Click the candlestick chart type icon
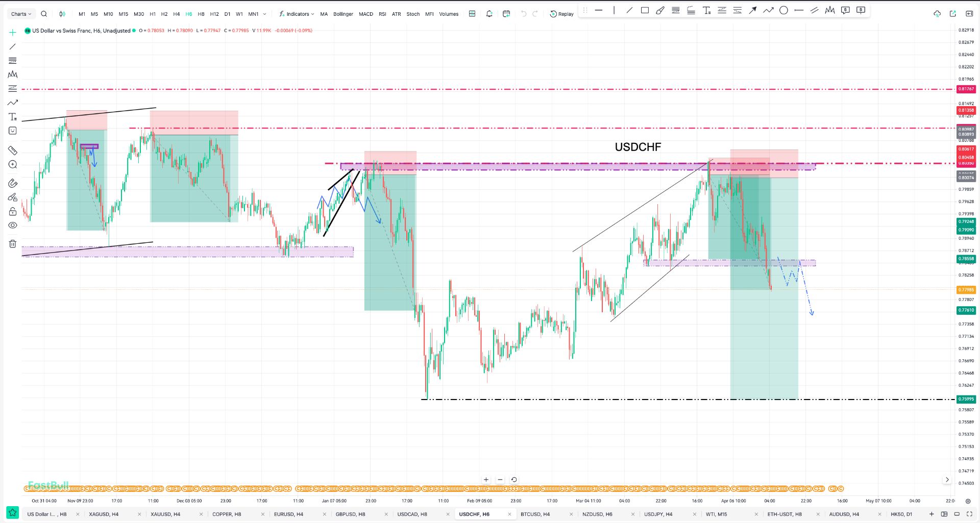 [62, 14]
